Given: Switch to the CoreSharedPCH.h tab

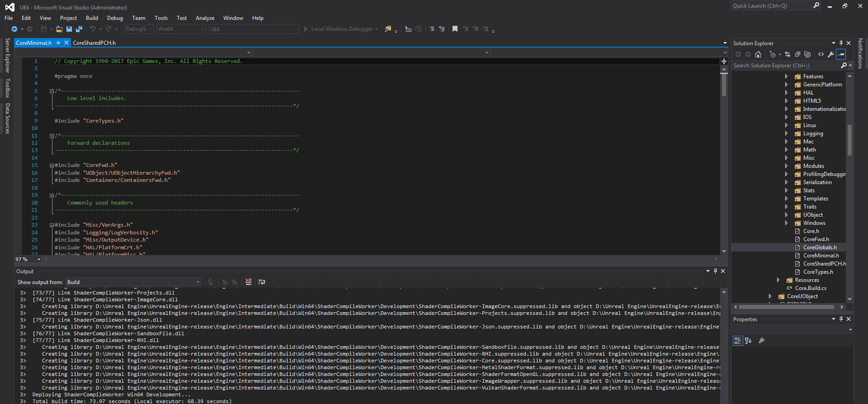Looking at the screenshot, I should click(x=94, y=43).
